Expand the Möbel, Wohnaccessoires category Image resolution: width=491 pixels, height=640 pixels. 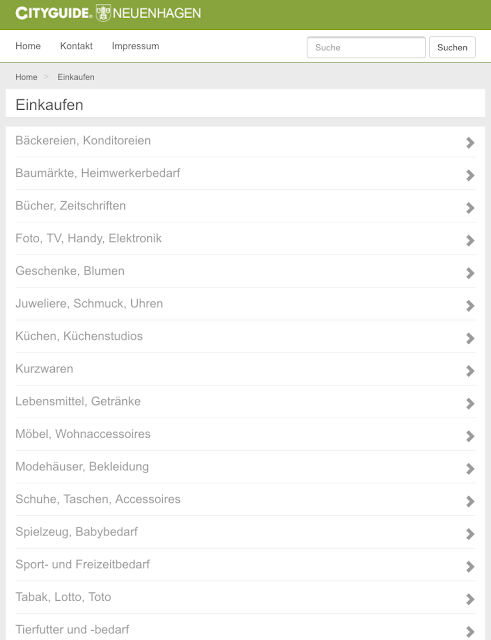245,434
